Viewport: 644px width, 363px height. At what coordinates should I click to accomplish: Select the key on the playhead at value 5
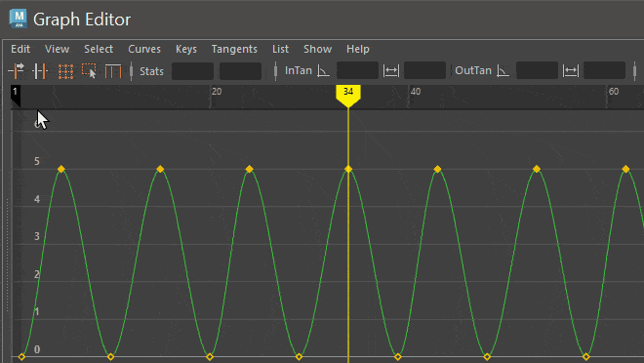point(348,169)
